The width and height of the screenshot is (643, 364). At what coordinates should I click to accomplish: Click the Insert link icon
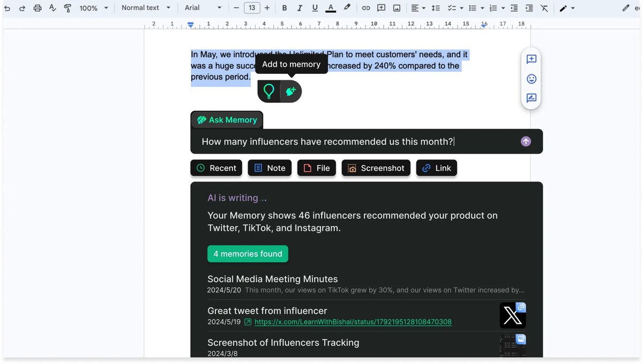[366, 7]
